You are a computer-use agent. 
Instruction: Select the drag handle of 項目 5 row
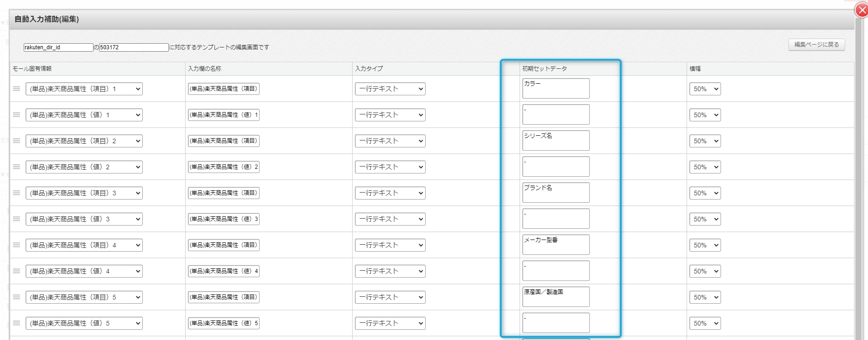pyautogui.click(x=17, y=297)
